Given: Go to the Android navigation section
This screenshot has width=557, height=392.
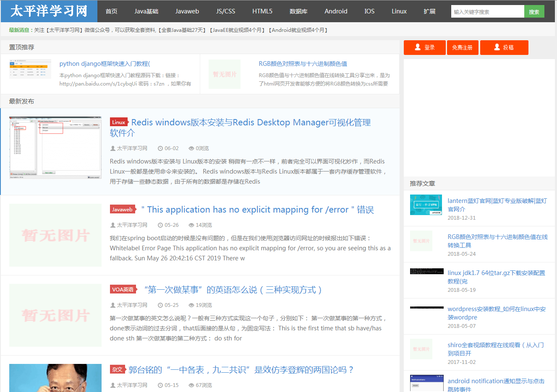Looking at the screenshot, I should (x=336, y=11).
